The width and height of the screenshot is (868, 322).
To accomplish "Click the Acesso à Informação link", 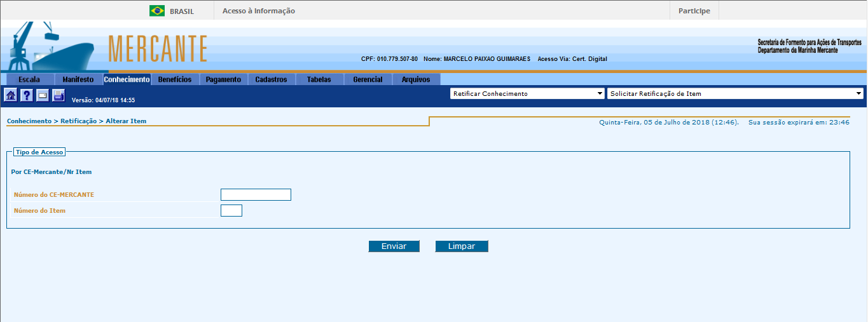I will [x=259, y=11].
